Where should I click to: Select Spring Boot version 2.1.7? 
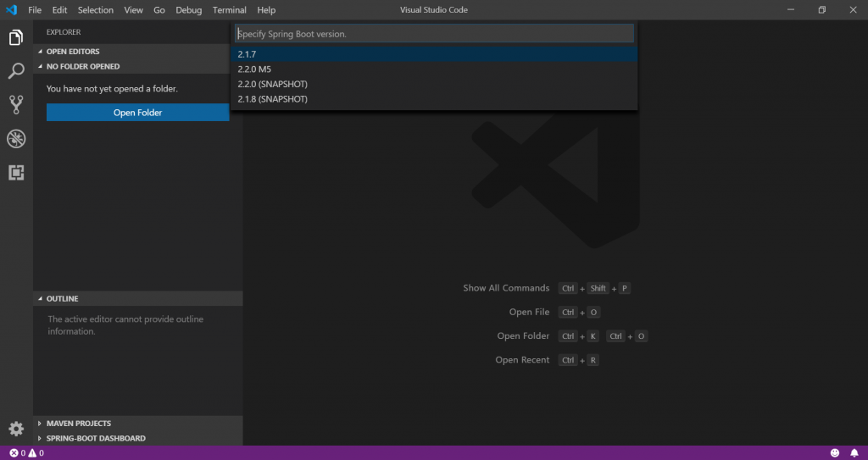coord(434,54)
